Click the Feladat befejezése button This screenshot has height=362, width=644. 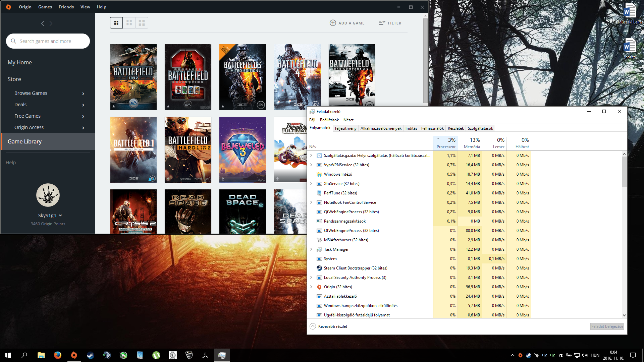click(607, 326)
